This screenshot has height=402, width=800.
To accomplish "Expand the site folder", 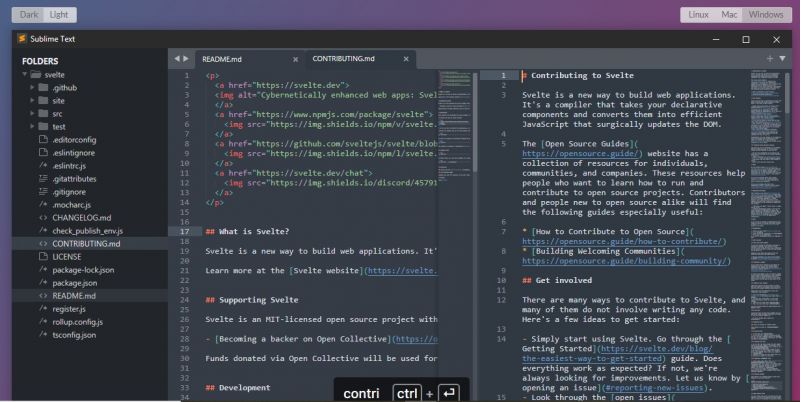I will pos(32,100).
